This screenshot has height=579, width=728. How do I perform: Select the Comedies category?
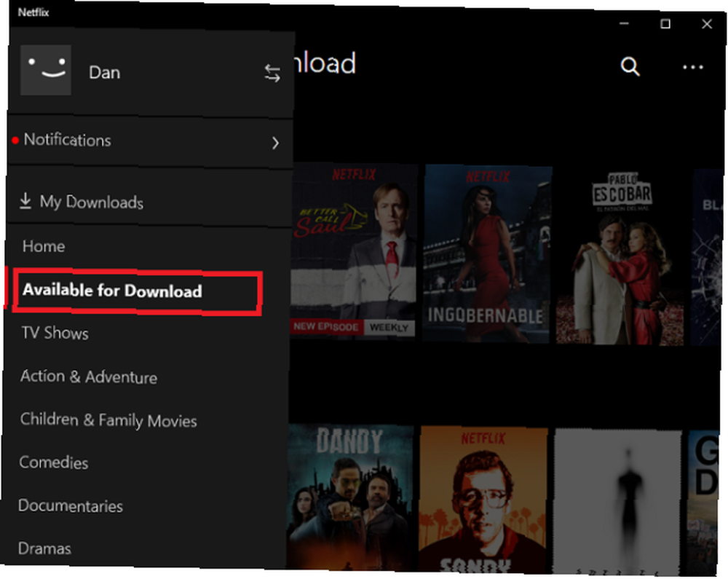54,462
